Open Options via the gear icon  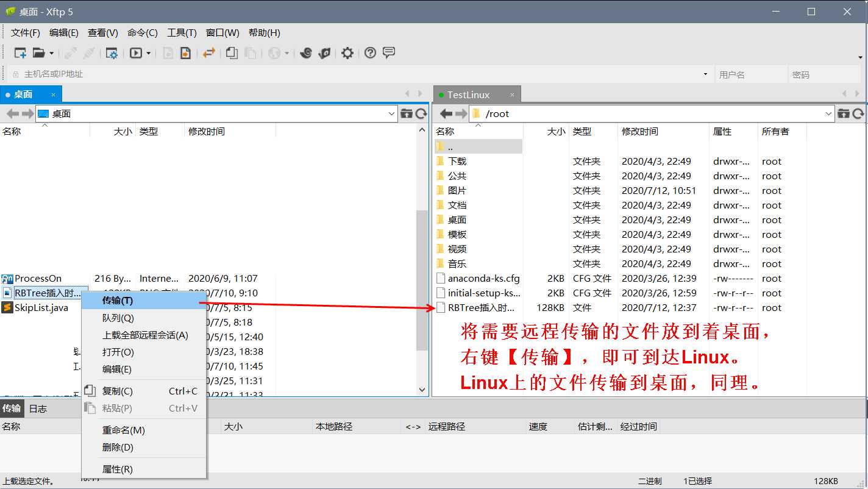pos(347,53)
